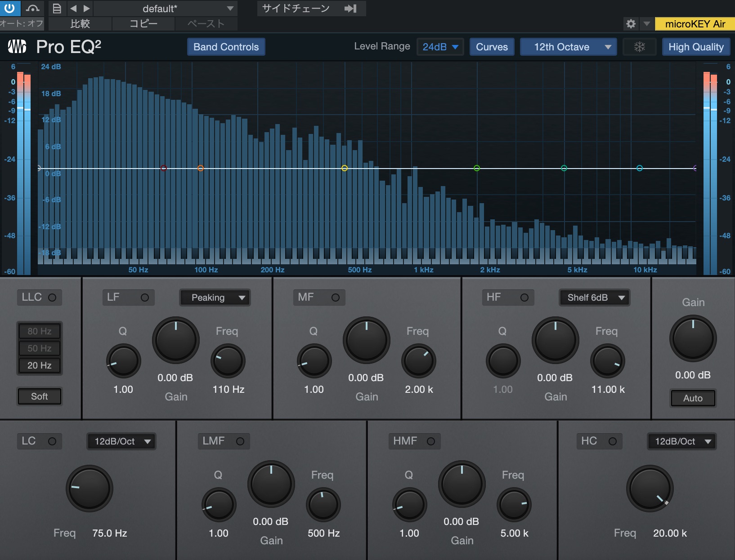Open the preset document icon
This screenshot has width=735, height=560.
pos(57,8)
